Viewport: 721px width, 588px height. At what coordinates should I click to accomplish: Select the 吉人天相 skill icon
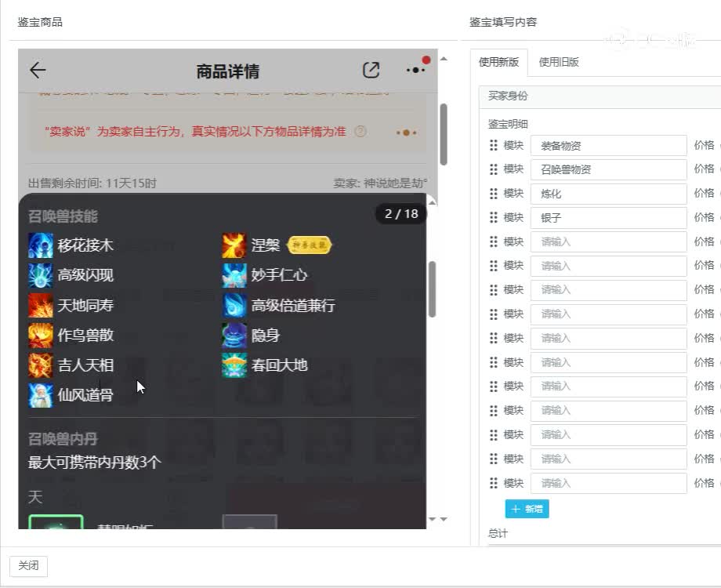pyautogui.click(x=40, y=365)
